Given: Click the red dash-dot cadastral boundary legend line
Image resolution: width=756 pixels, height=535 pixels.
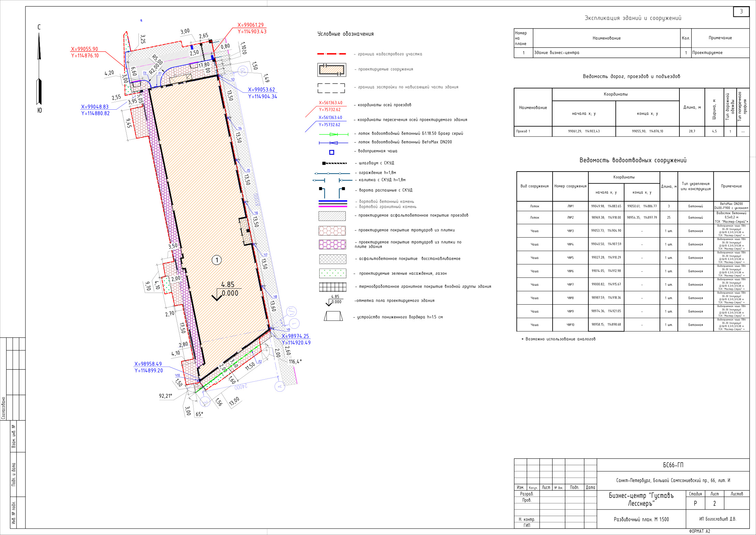Looking at the screenshot, I should [x=332, y=54].
